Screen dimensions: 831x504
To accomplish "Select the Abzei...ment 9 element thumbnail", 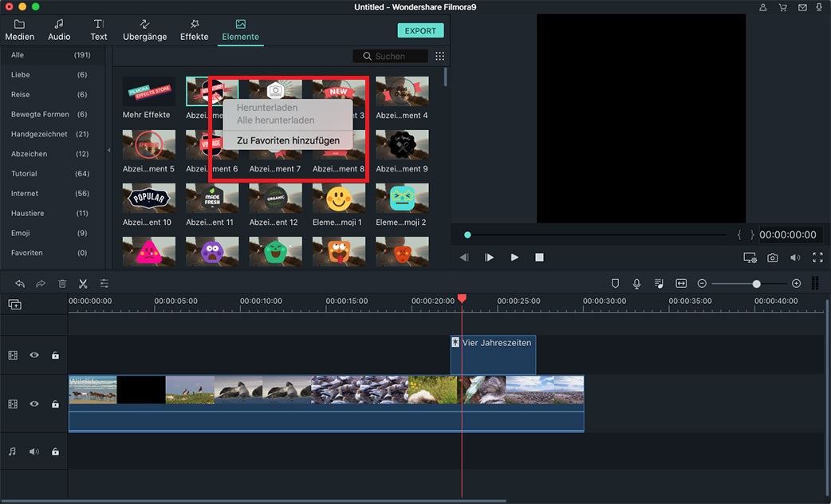I will pos(402,144).
